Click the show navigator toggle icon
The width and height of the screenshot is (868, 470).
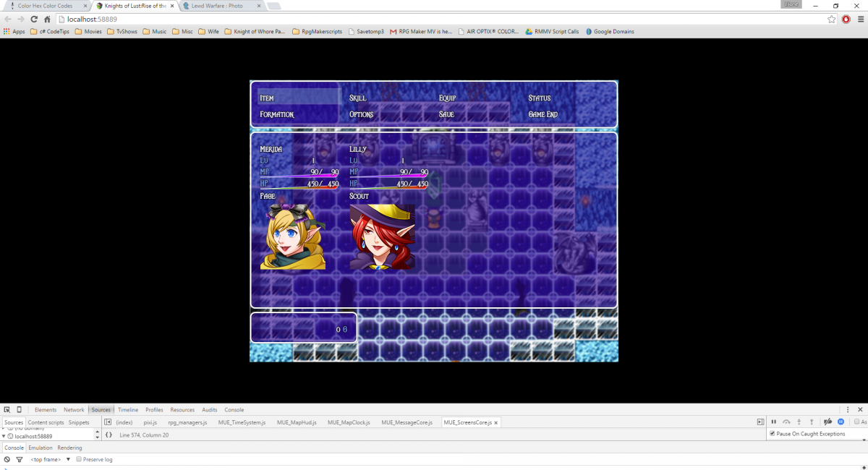coord(108,422)
